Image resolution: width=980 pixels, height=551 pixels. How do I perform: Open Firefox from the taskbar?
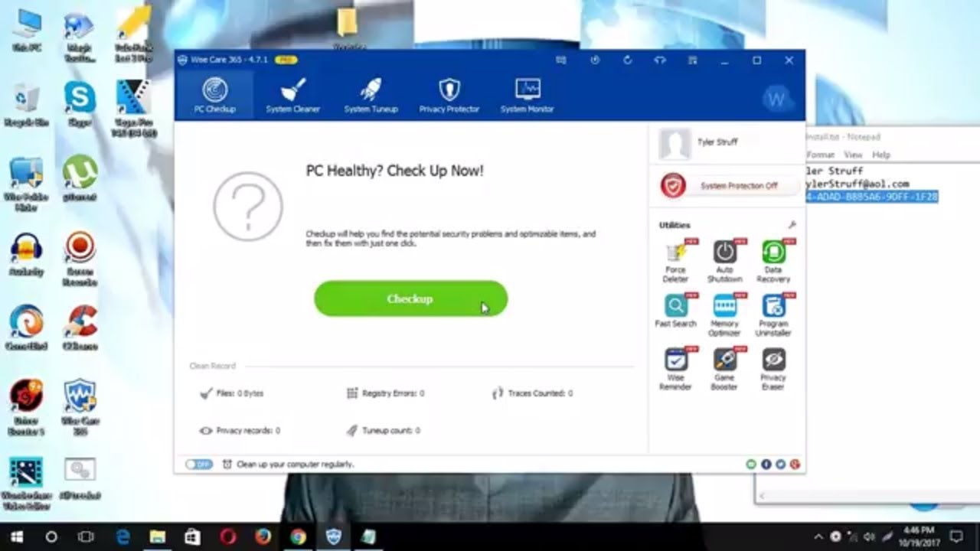click(263, 536)
